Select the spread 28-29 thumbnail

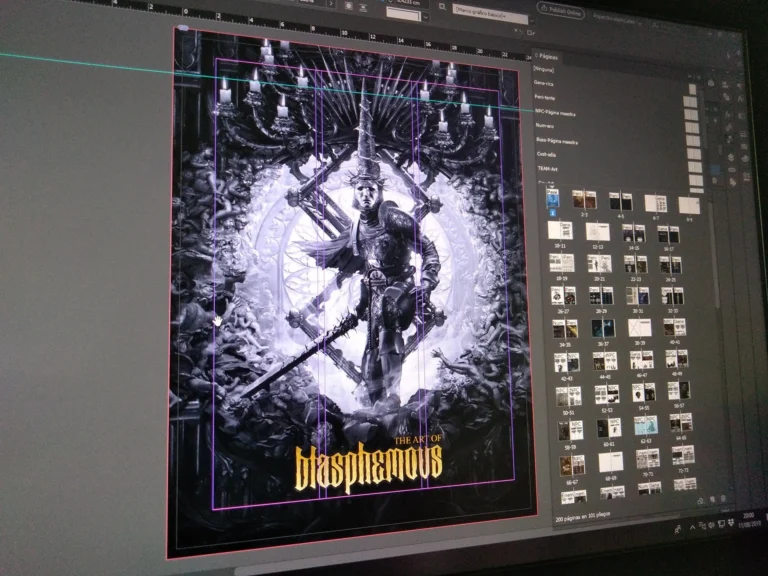[601, 296]
